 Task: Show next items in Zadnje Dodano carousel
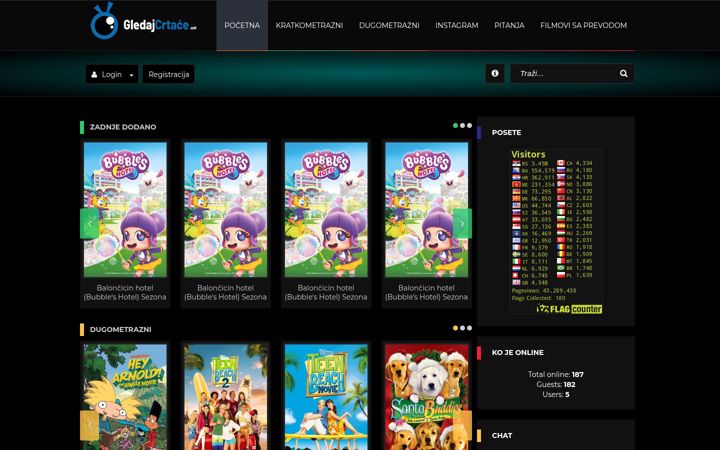pos(462,224)
